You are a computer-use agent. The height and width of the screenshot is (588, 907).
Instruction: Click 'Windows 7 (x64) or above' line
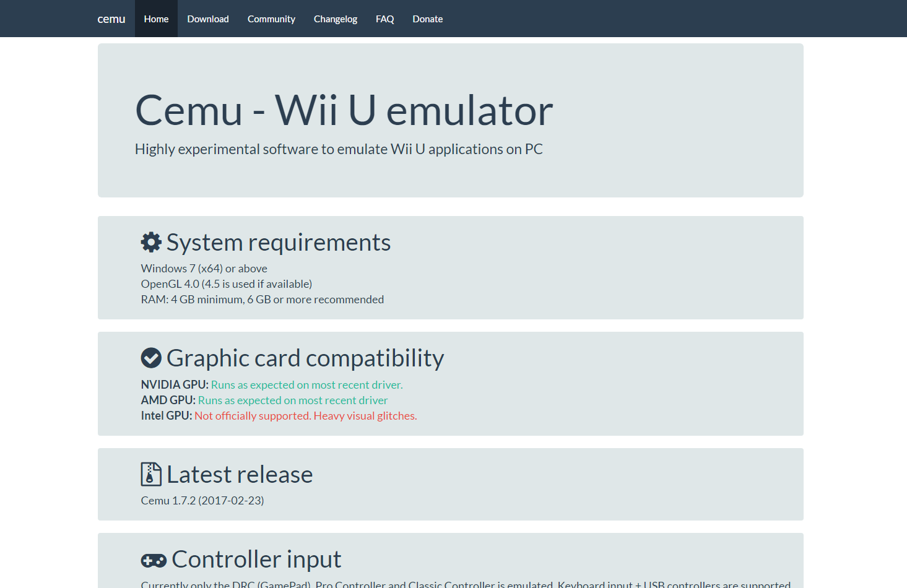click(x=204, y=269)
